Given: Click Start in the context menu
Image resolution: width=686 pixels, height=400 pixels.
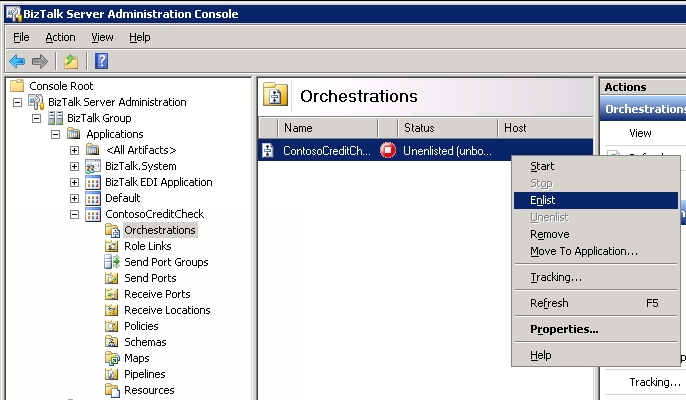Looking at the screenshot, I should pyautogui.click(x=542, y=166).
